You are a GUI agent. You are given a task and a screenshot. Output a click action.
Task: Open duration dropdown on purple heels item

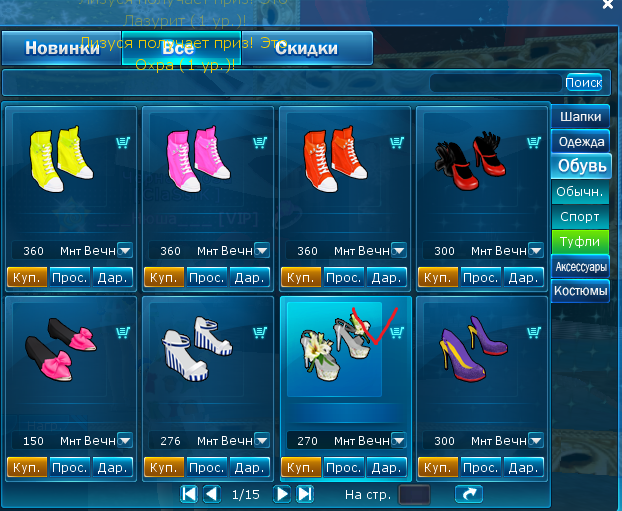tap(536, 440)
